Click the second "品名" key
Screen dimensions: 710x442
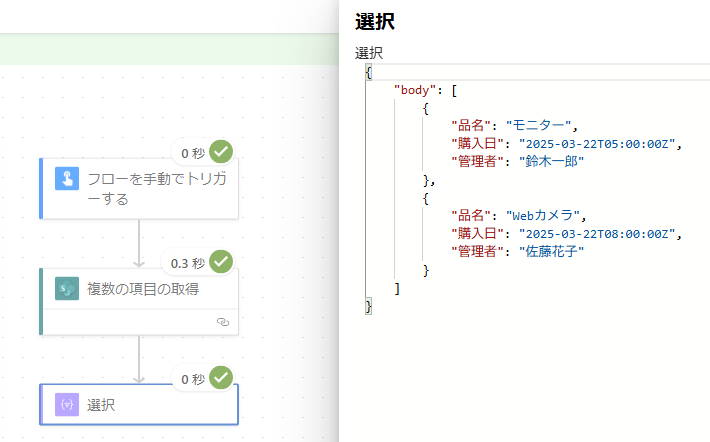pyautogui.click(x=471, y=215)
